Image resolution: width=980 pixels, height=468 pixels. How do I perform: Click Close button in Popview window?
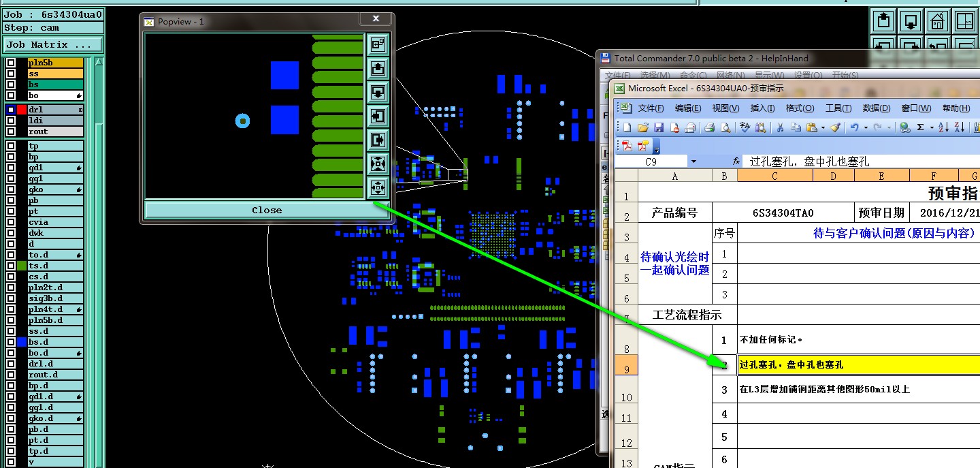pos(267,210)
